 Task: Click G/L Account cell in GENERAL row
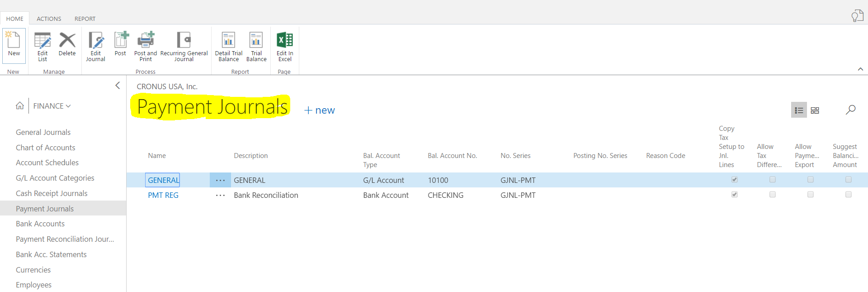(x=383, y=180)
